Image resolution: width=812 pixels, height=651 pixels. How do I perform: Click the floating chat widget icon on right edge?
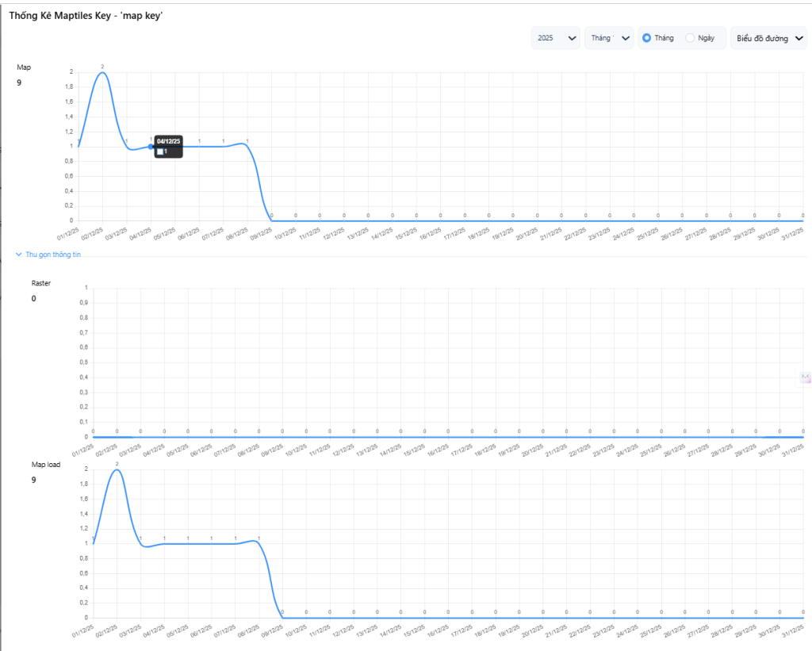pos(804,377)
